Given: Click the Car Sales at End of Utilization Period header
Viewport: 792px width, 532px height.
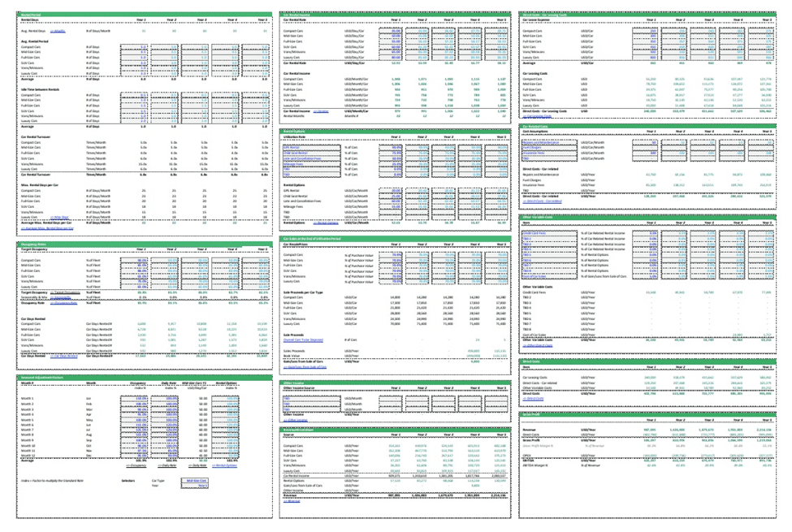Looking at the screenshot, I should coord(395,239).
